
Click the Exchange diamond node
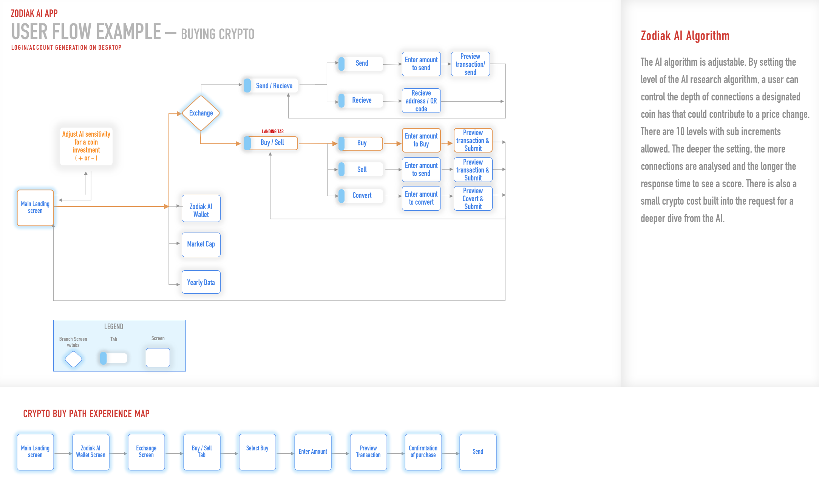(x=201, y=113)
